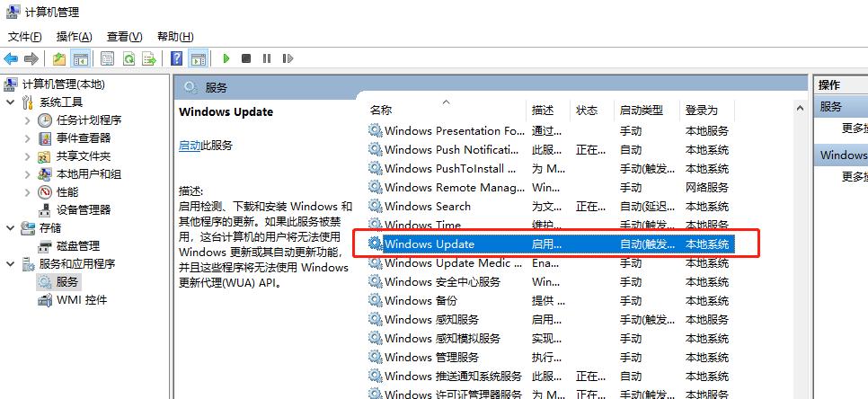The width and height of the screenshot is (868, 399).
Task: Expand the 事件查看器 node
Action: pyautogui.click(x=27, y=138)
